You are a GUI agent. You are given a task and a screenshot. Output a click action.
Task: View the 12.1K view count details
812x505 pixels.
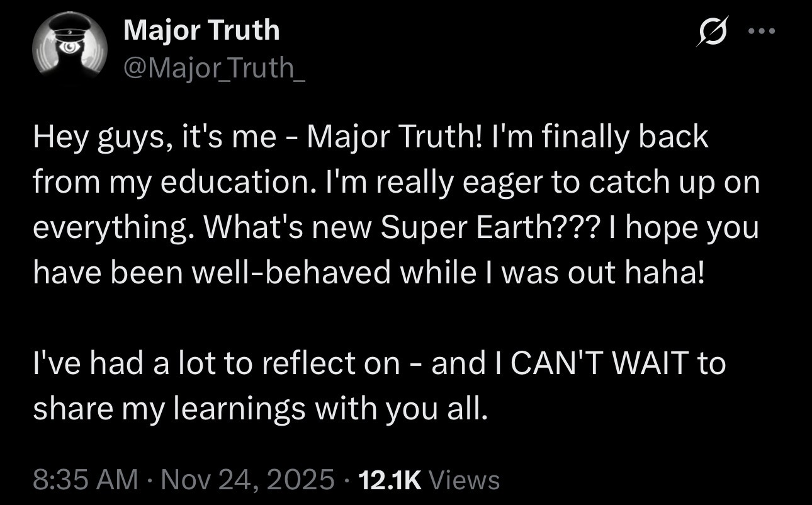click(390, 480)
